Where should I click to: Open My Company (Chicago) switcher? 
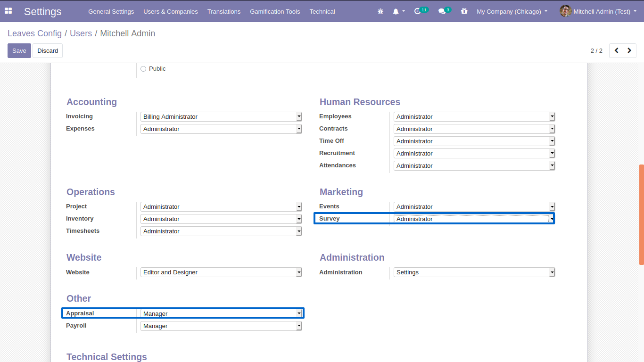click(x=512, y=11)
